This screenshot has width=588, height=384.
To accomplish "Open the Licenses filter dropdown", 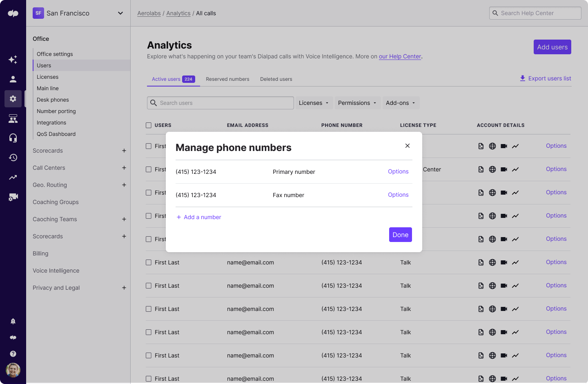I will tap(314, 103).
